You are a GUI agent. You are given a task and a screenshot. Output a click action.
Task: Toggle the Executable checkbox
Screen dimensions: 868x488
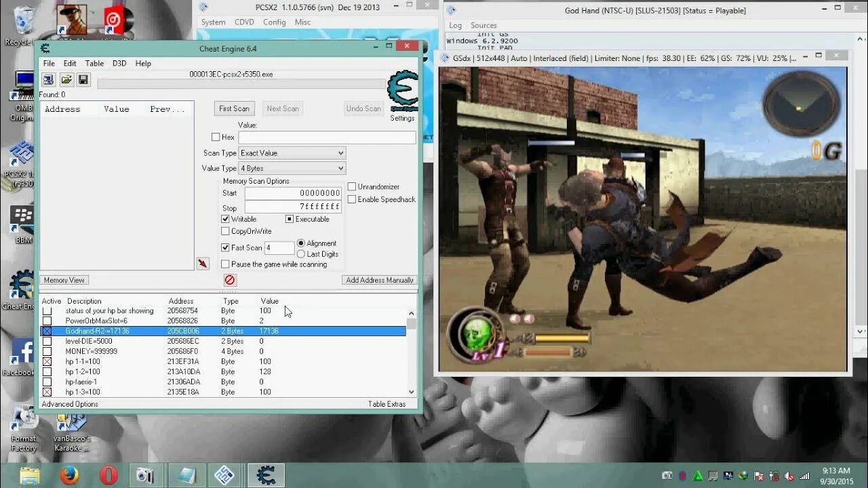coord(290,219)
